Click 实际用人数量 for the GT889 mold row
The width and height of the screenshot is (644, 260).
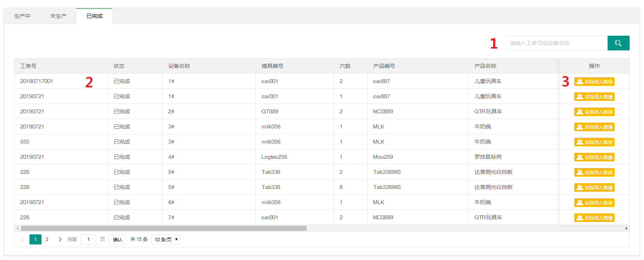[594, 112]
